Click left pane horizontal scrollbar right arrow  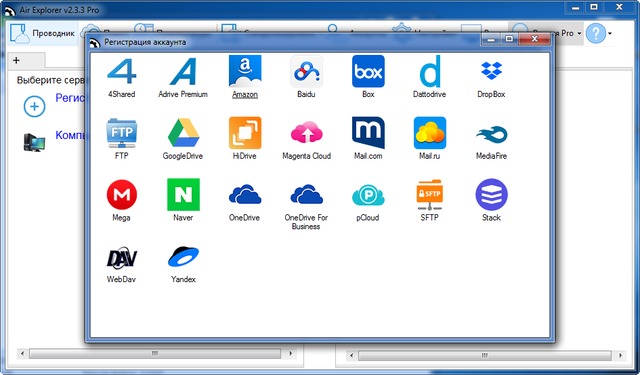(291, 353)
